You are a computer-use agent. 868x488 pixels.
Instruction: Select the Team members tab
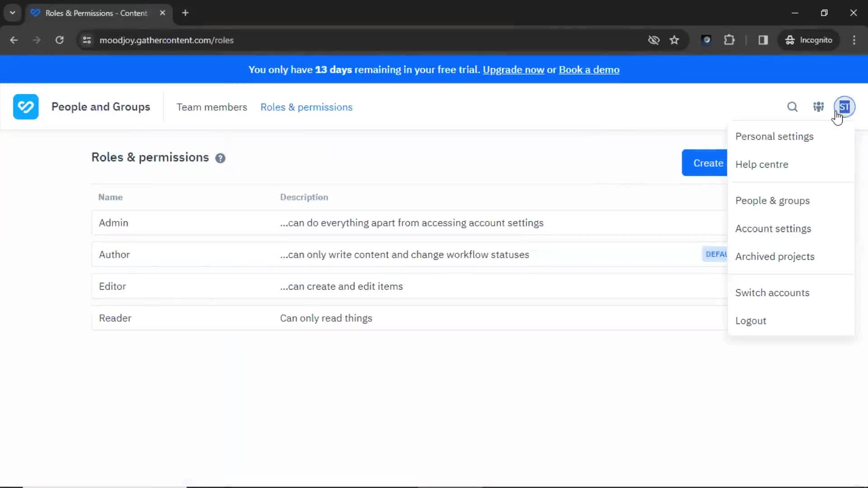[211, 107]
